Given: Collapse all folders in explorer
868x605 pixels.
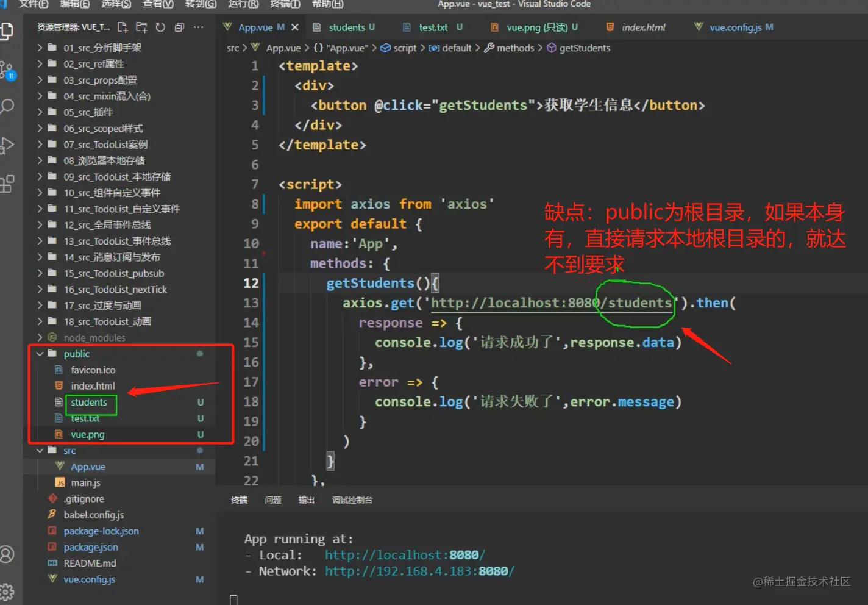Looking at the screenshot, I should point(179,27).
